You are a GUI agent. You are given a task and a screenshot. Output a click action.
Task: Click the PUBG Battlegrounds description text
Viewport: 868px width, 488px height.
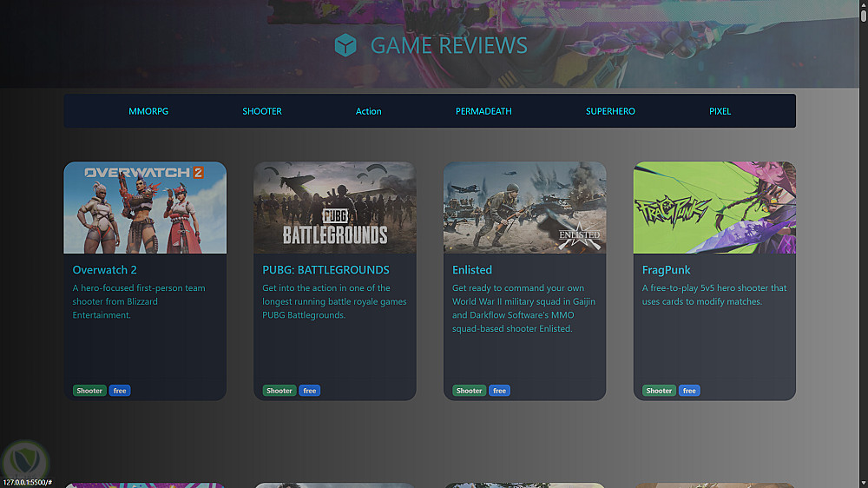334,301
